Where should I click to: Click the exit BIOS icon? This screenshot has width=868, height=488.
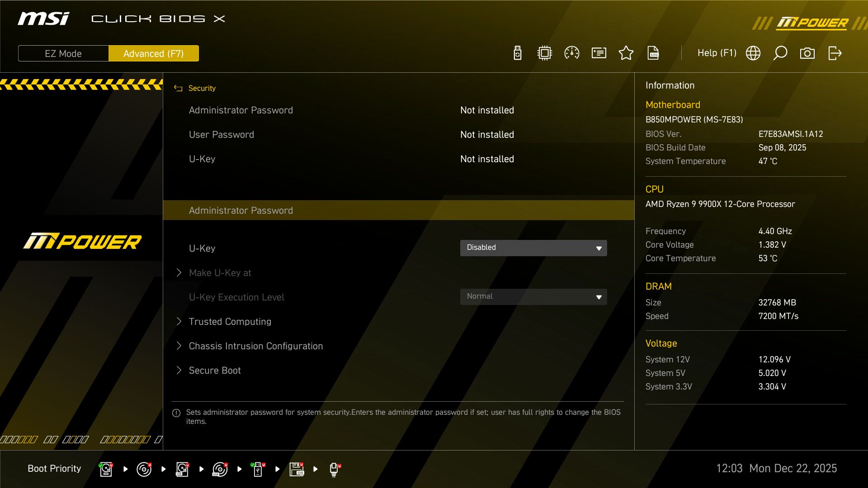835,53
